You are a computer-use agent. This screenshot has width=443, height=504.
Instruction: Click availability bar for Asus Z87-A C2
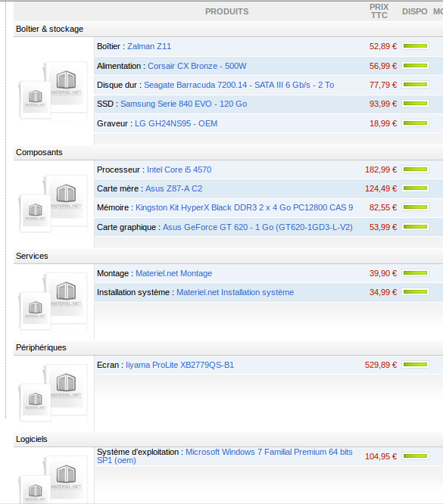click(x=415, y=188)
